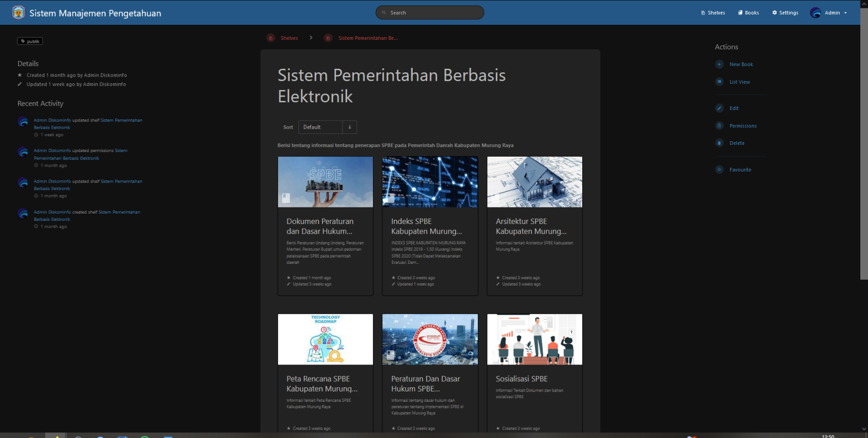Screen dimensions: 868x438
Task: Click the Favourite star icon
Action: [719, 169]
